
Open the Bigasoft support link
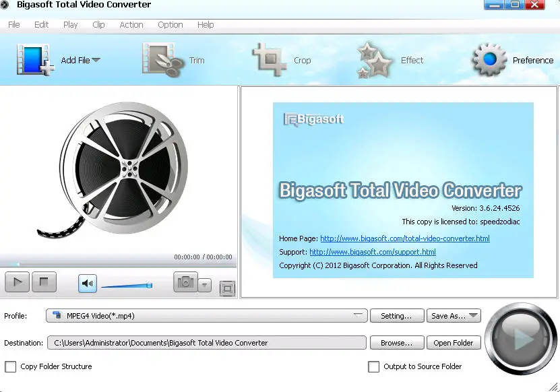373,252
